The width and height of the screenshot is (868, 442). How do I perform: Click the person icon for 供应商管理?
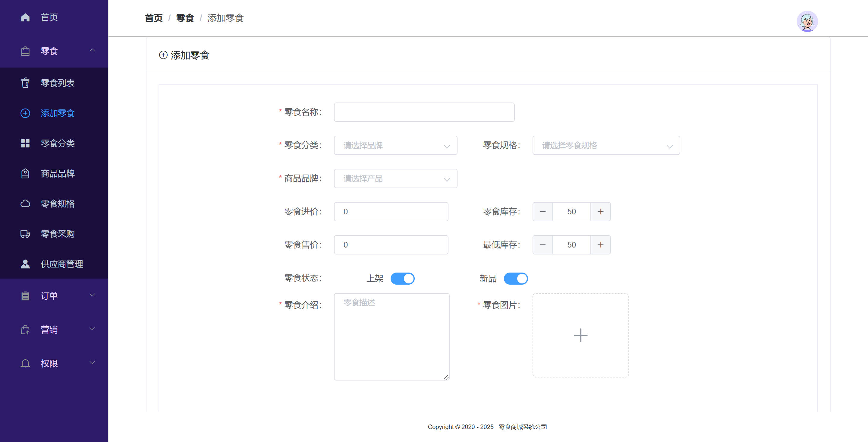25,264
